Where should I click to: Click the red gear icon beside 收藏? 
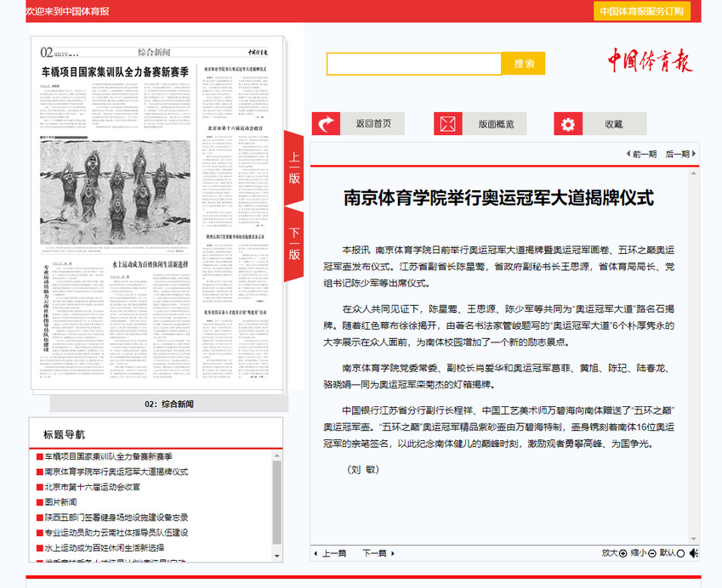568,124
